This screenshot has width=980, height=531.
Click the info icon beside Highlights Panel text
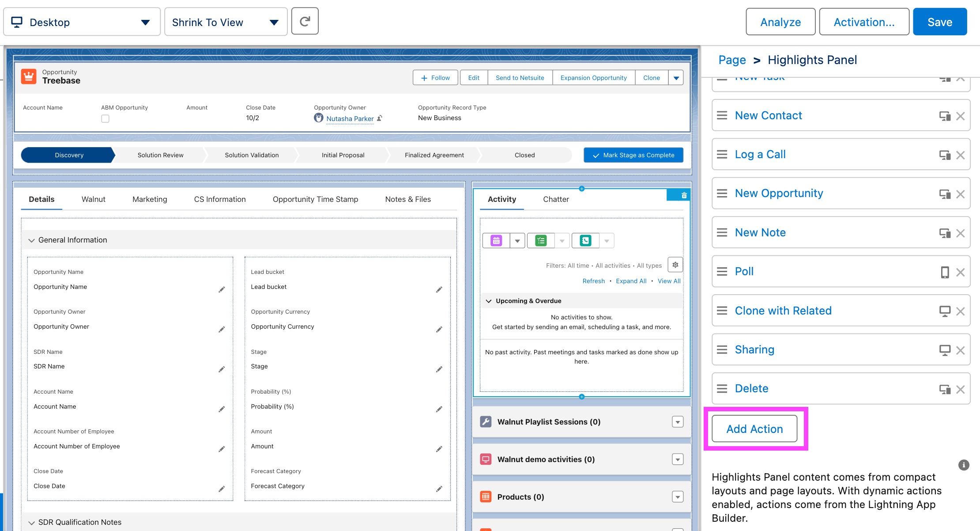(964, 465)
